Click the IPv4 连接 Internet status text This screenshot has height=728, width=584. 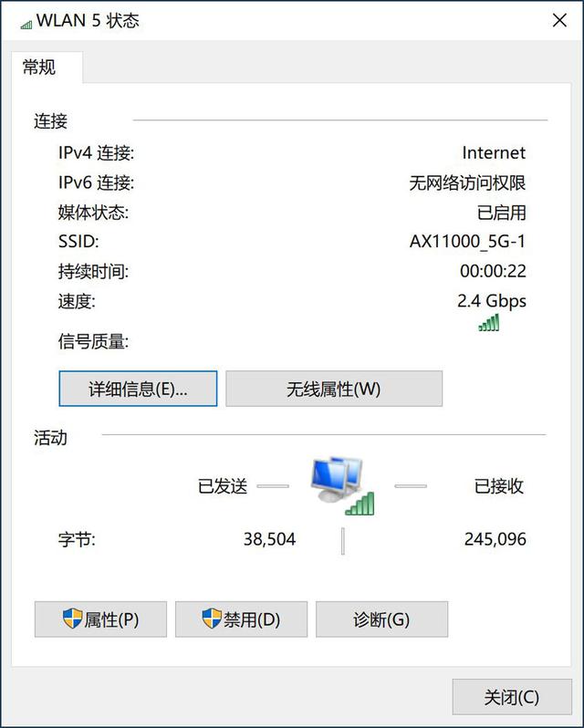coord(494,152)
